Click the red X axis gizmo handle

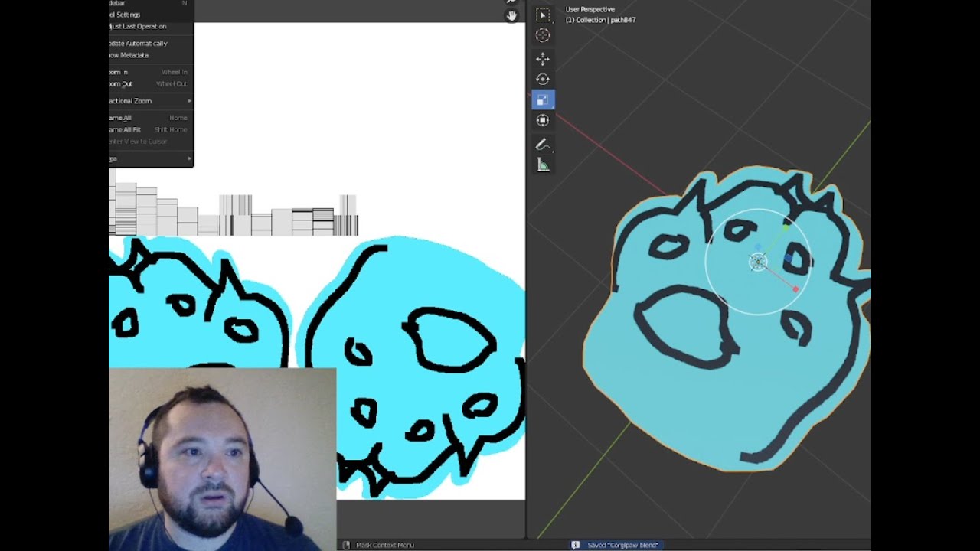[x=795, y=289]
